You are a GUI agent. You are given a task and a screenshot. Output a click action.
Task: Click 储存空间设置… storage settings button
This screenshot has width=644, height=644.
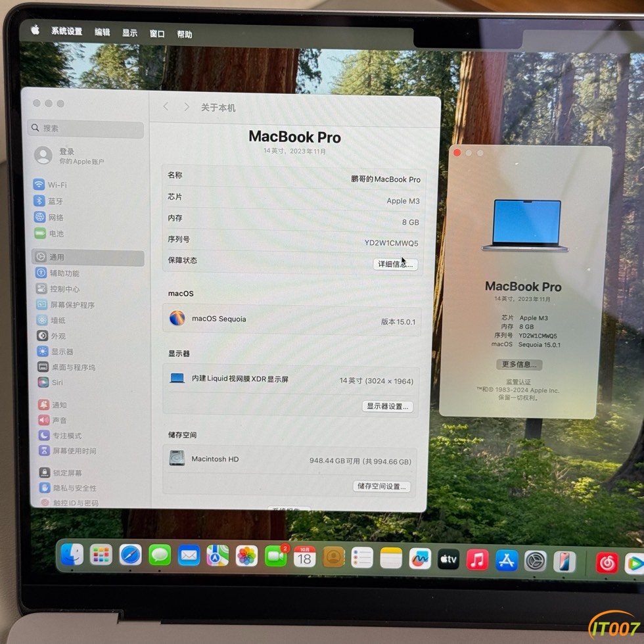[x=382, y=486]
